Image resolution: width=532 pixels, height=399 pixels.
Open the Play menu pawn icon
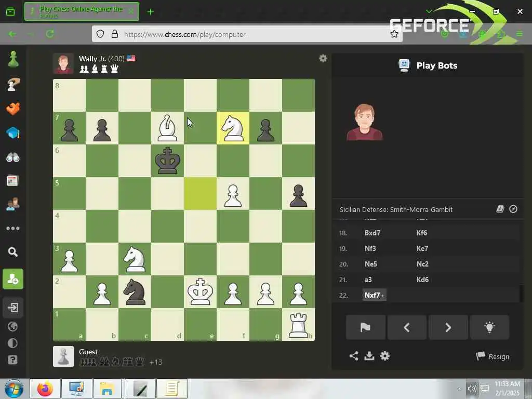click(x=13, y=60)
